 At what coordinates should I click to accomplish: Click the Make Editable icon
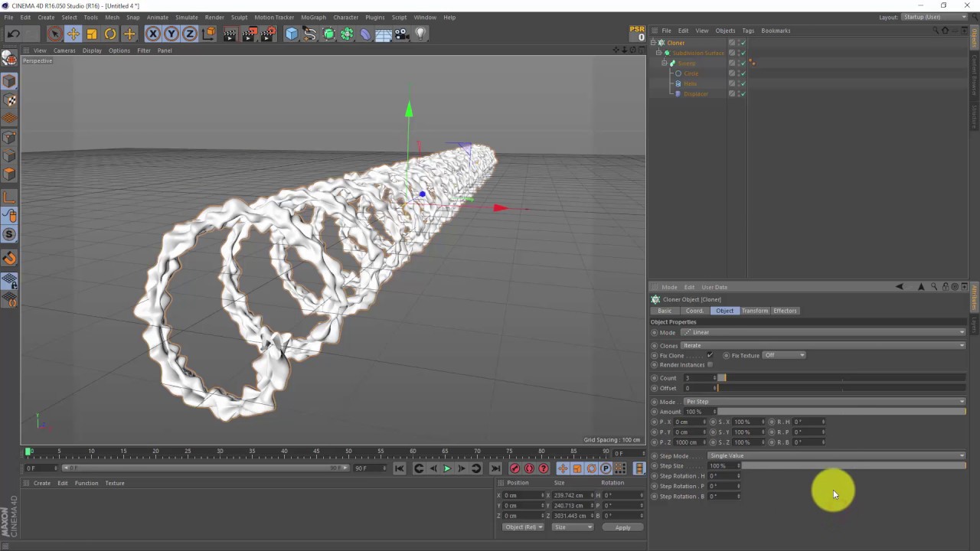(9, 57)
